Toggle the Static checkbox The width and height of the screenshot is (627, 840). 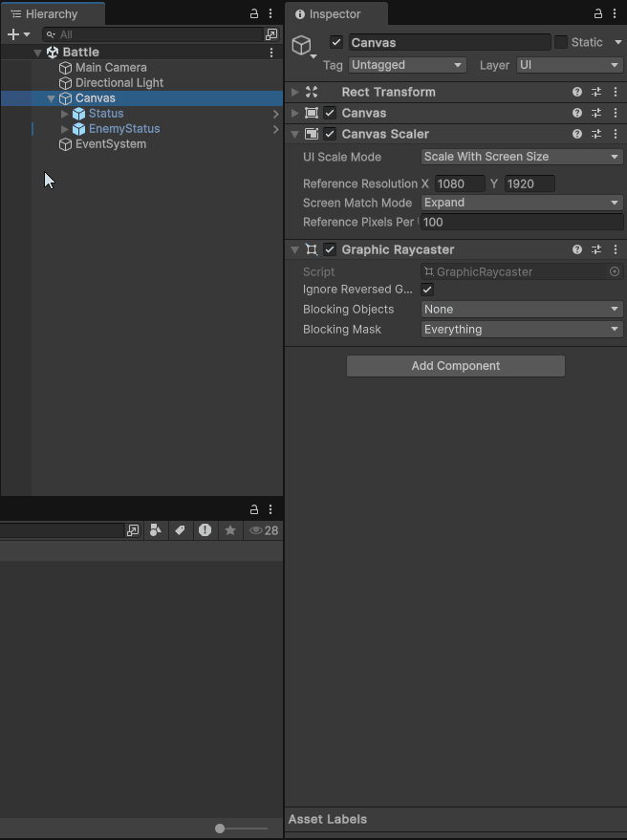pyautogui.click(x=561, y=42)
